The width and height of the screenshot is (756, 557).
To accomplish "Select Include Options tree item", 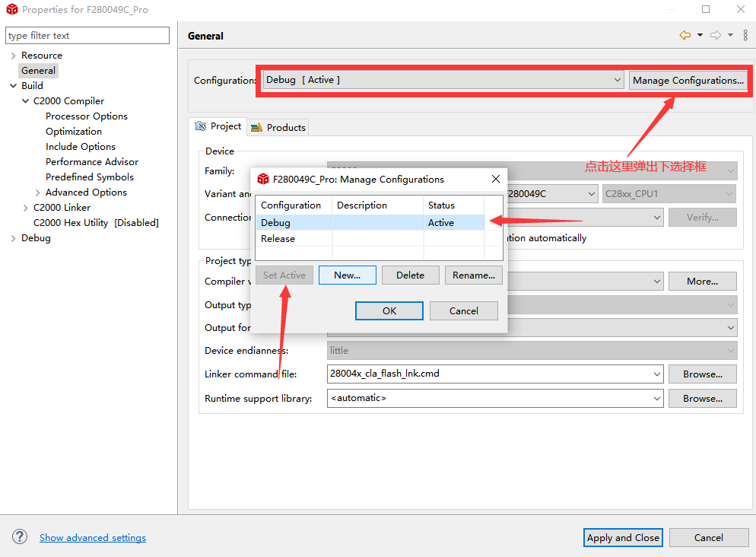I will tap(81, 147).
